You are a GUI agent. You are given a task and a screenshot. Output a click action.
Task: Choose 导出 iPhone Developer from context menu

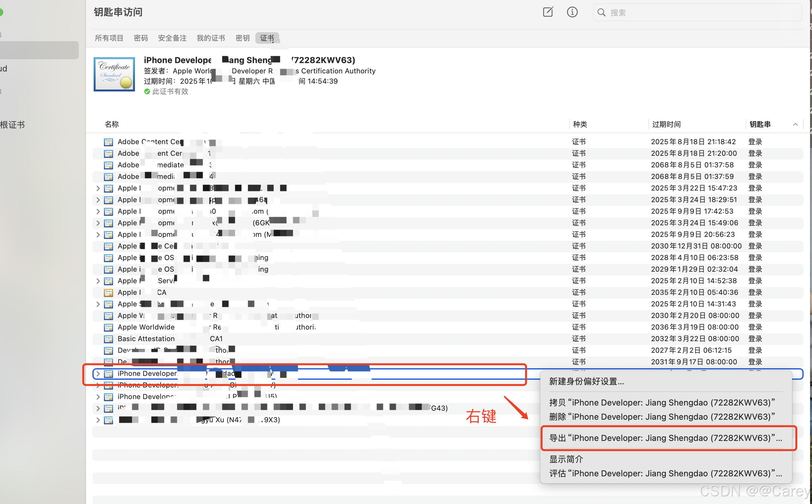click(665, 438)
